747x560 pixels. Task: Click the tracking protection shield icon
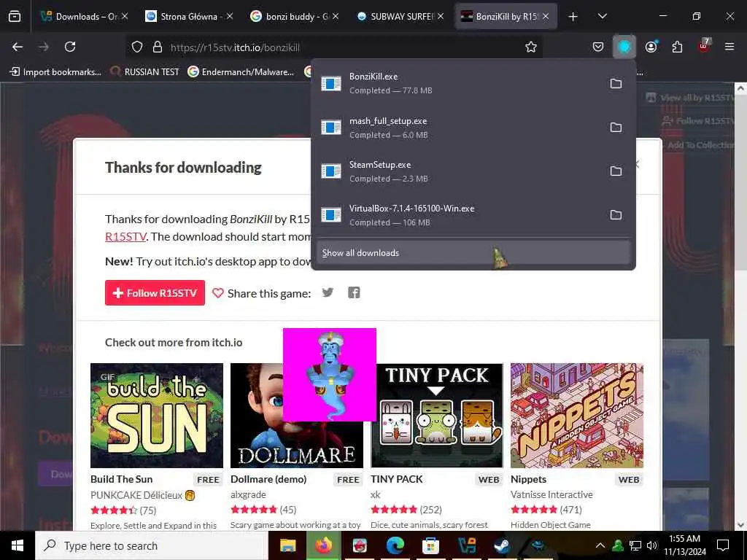click(x=137, y=47)
